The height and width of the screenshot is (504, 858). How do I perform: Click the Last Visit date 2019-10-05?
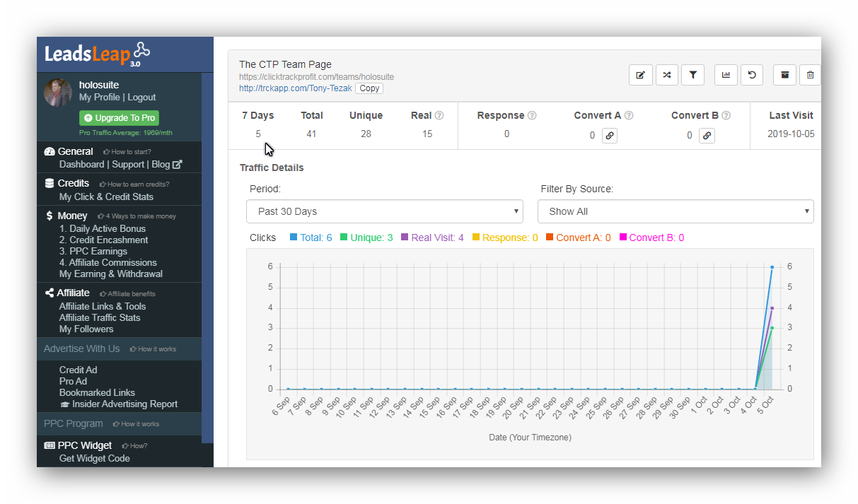point(791,134)
